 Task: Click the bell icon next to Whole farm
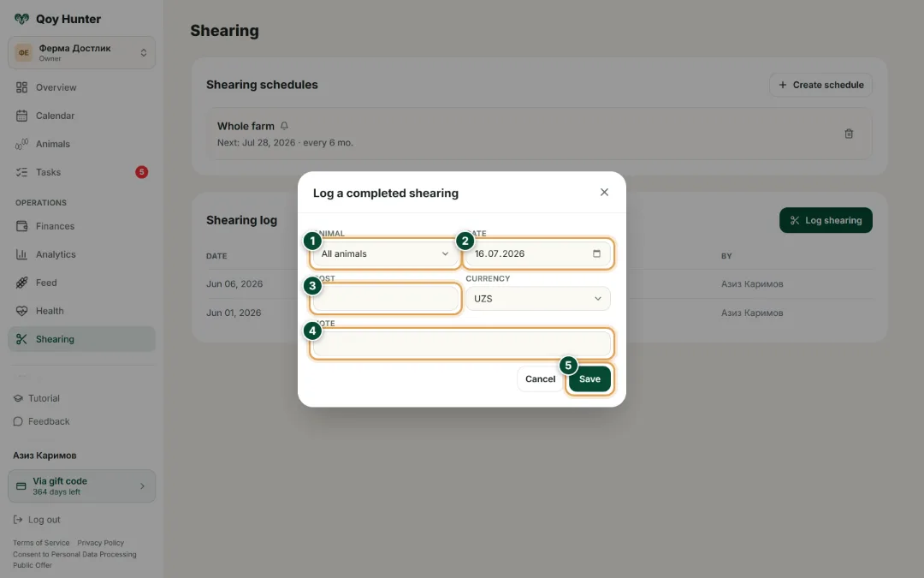coord(284,126)
